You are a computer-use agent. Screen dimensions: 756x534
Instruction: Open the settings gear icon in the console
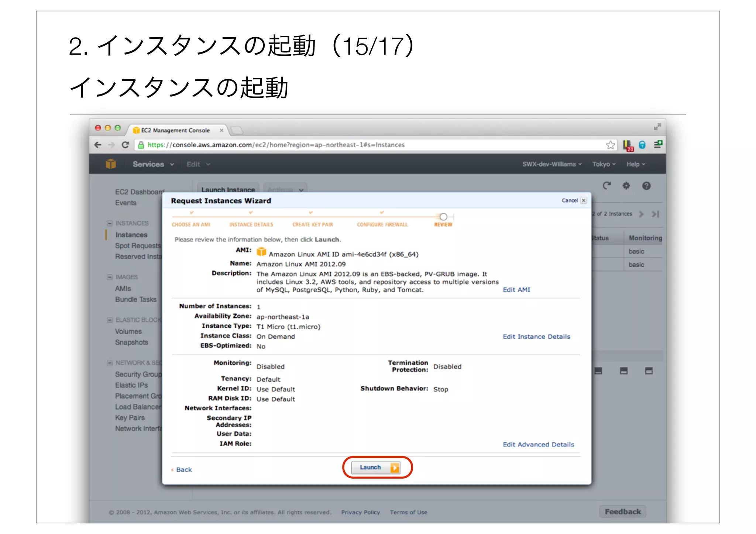pos(626,186)
